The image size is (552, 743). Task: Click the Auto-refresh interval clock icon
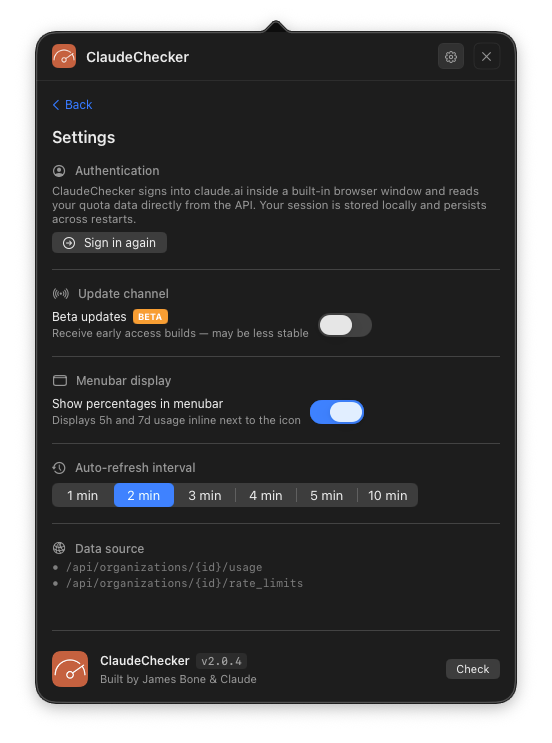pyautogui.click(x=59, y=468)
